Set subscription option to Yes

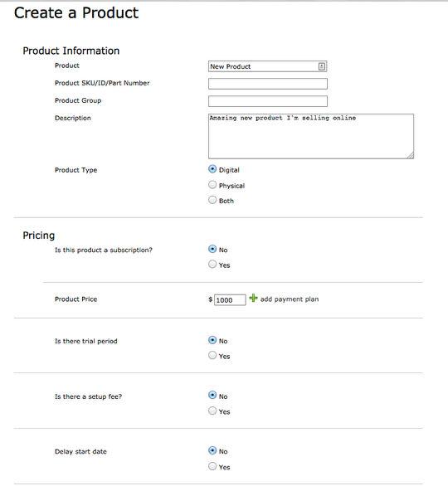(212, 265)
